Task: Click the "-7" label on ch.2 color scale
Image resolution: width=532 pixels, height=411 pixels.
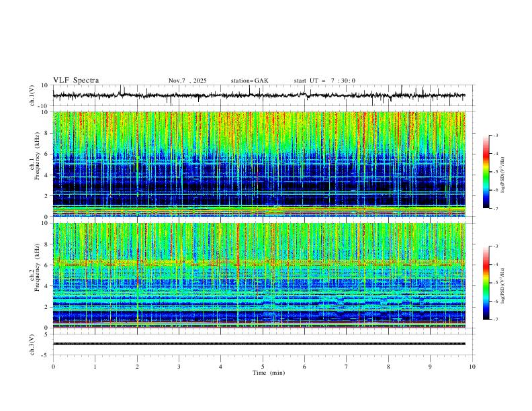Action: click(495, 320)
